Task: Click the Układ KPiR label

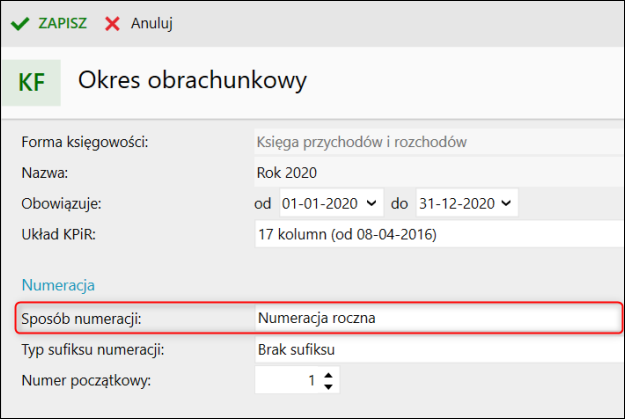Action: pos(59,234)
